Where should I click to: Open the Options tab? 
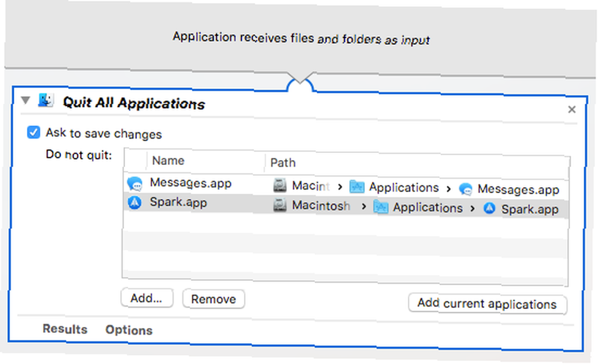129,330
